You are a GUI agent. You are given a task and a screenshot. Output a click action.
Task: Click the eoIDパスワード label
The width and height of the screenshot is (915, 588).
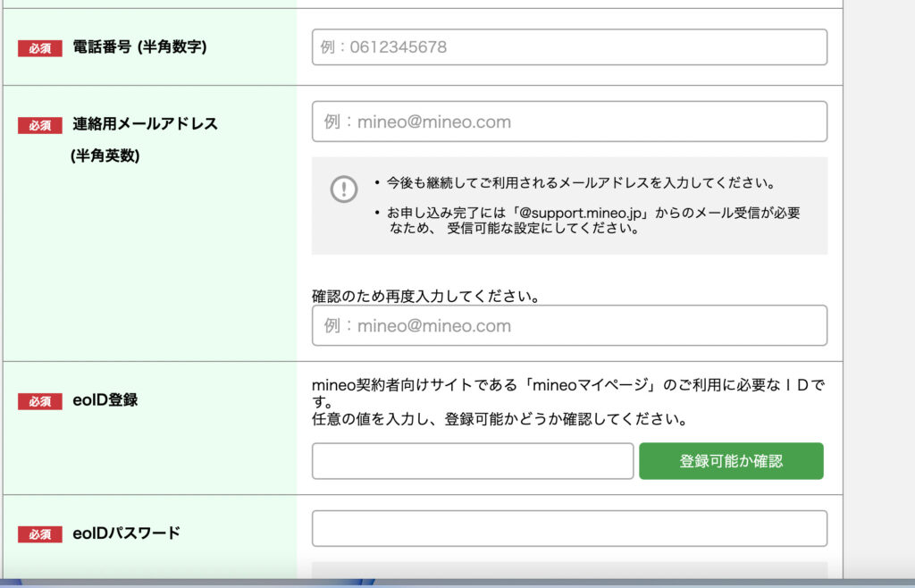click(127, 533)
